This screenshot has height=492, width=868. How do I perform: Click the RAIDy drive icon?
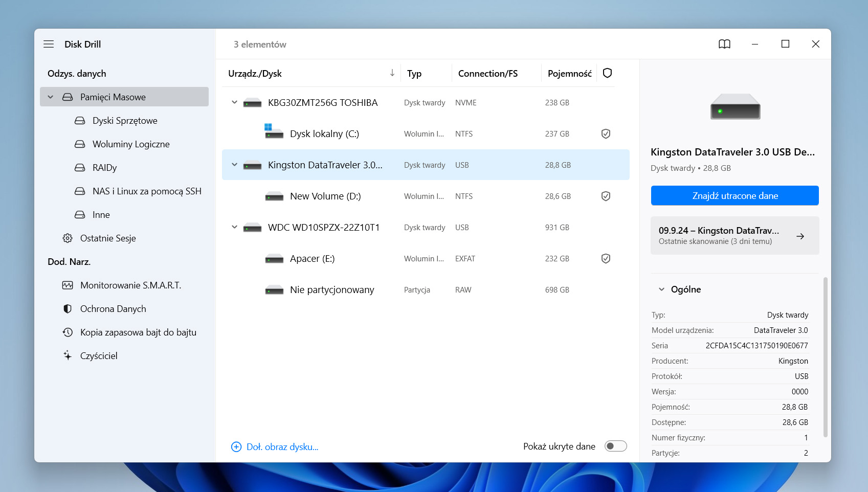pos(80,167)
